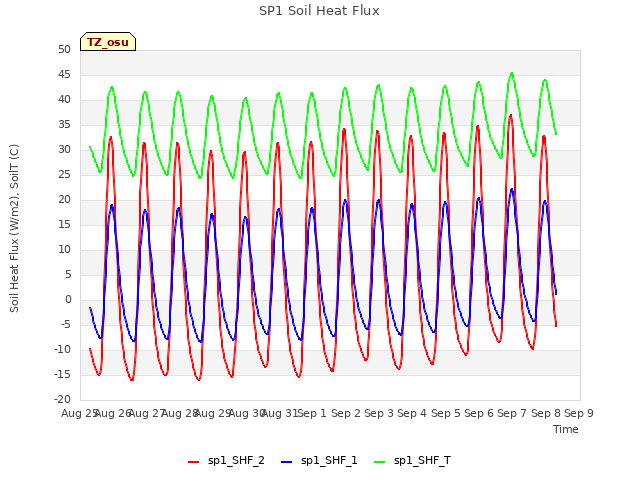Viewport: 640px width, 480px height.
Task: Click the highest blue peak near Sep 7
Action: coord(512,189)
